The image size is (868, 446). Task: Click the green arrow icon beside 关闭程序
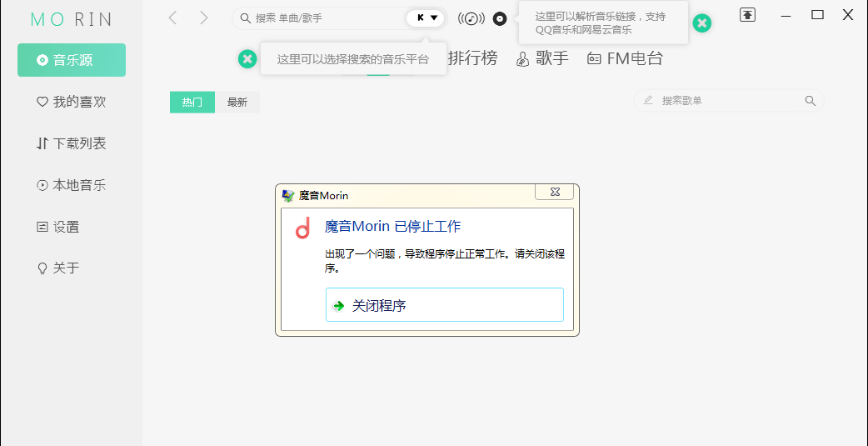pos(338,306)
